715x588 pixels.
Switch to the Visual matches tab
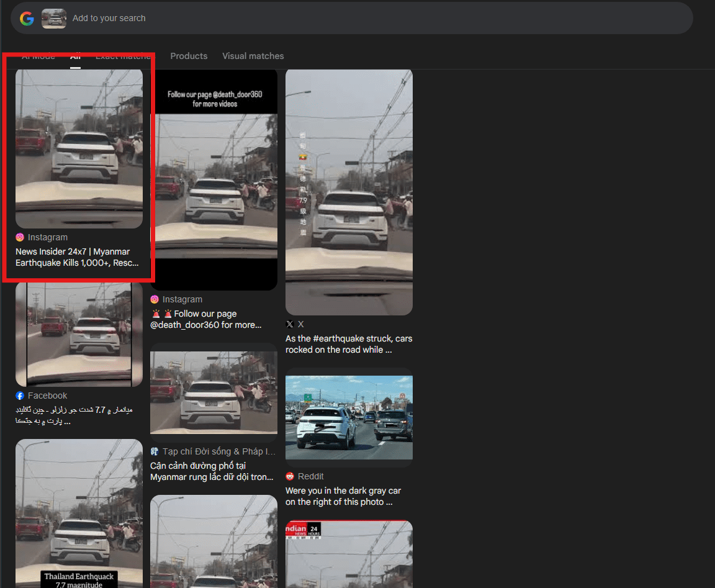(253, 56)
